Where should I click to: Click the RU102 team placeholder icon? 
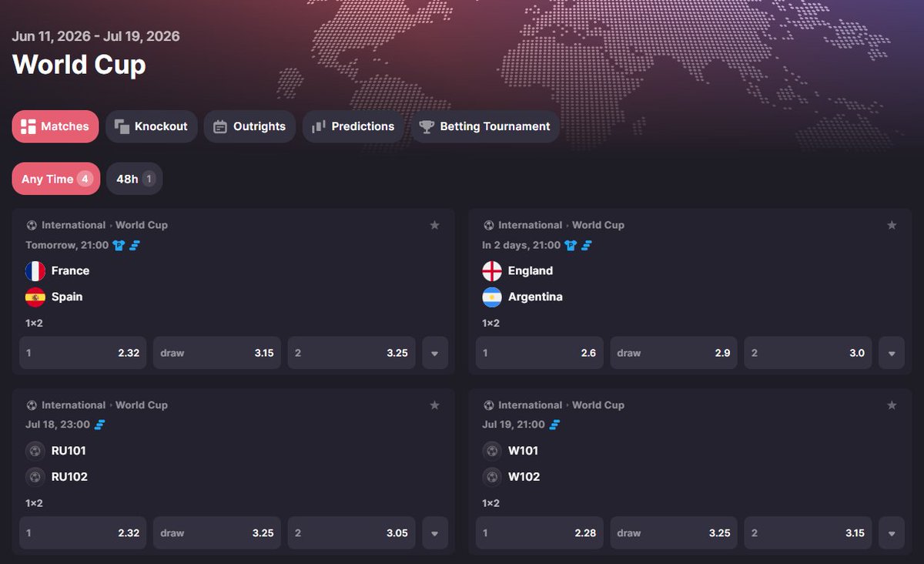(35, 477)
